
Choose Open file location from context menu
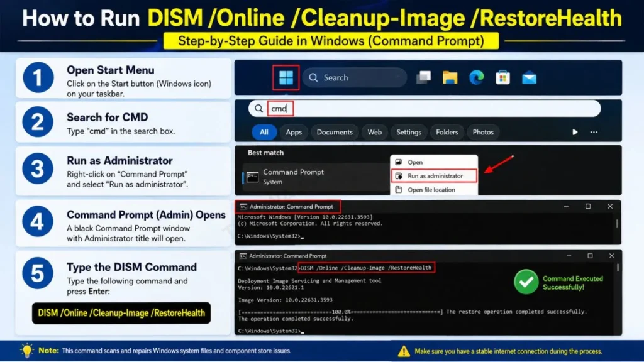tap(434, 190)
